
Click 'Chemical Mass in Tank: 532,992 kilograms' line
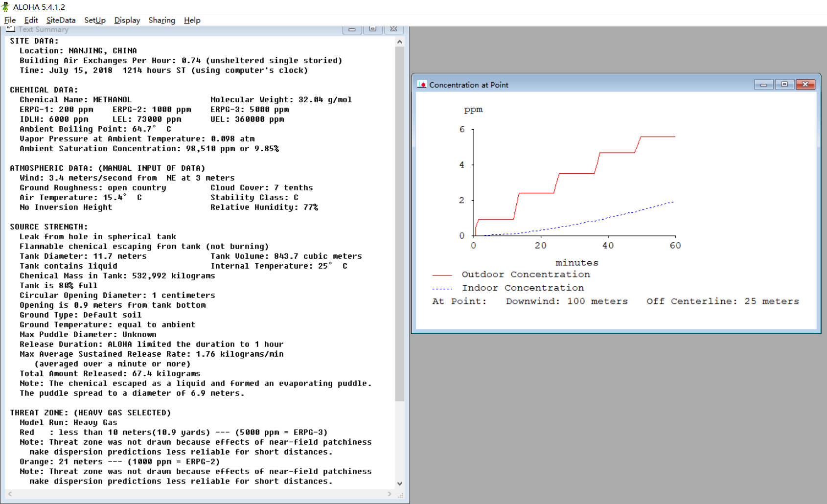tap(117, 276)
